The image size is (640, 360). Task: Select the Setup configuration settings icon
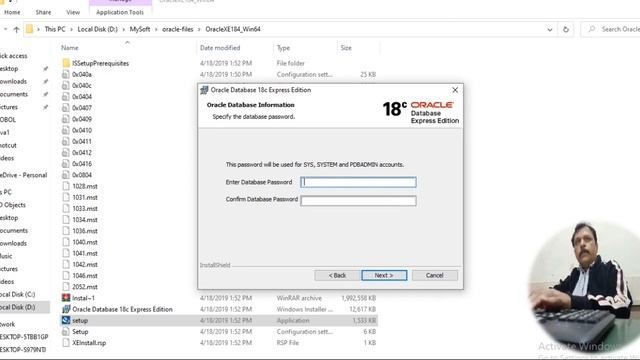66,332
